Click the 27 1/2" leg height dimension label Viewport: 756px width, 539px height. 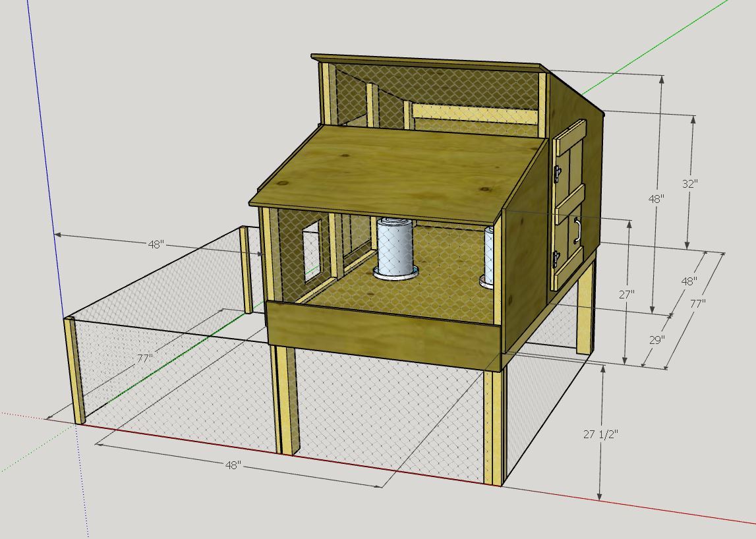600,434
